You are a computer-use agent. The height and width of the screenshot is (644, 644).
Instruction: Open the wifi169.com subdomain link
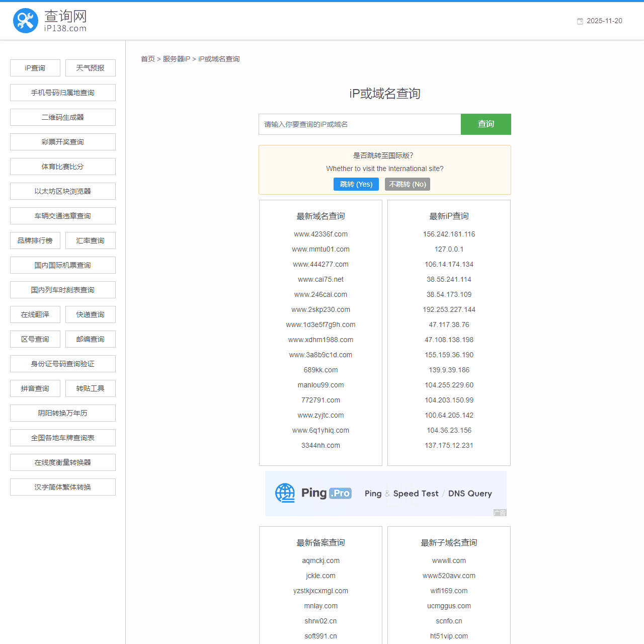coord(449,591)
